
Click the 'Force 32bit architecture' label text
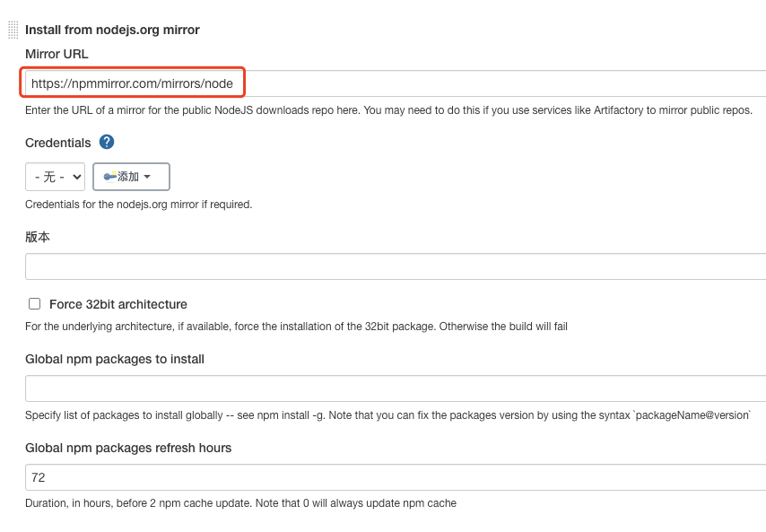pyautogui.click(x=118, y=304)
